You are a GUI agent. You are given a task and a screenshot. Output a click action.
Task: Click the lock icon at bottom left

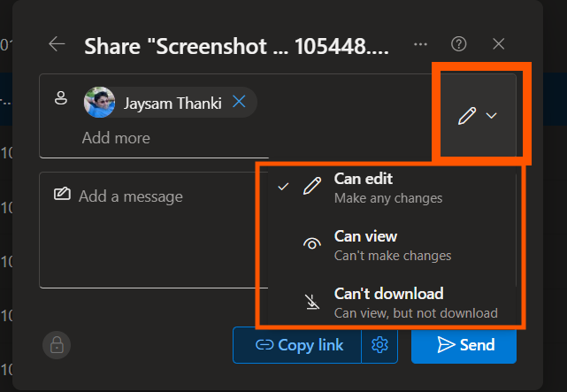57,345
